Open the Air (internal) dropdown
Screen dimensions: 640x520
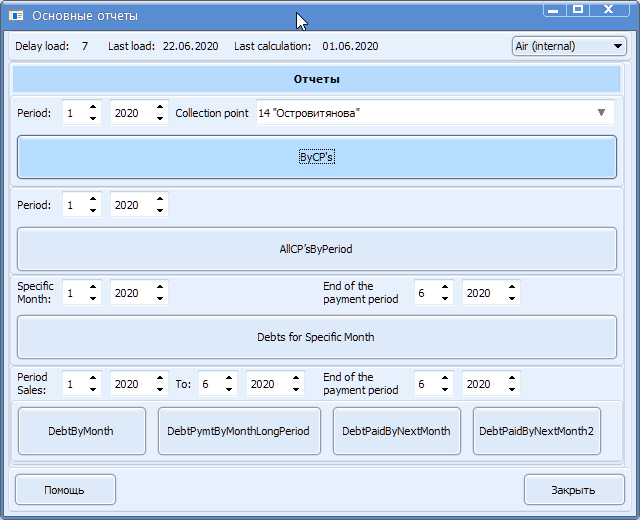coord(568,46)
